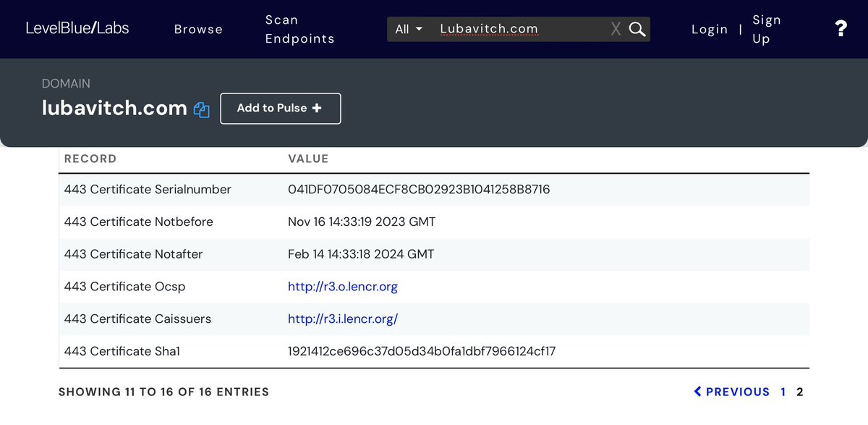Open the All search filter dropdown
The height and width of the screenshot is (425, 868).
pyautogui.click(x=409, y=29)
